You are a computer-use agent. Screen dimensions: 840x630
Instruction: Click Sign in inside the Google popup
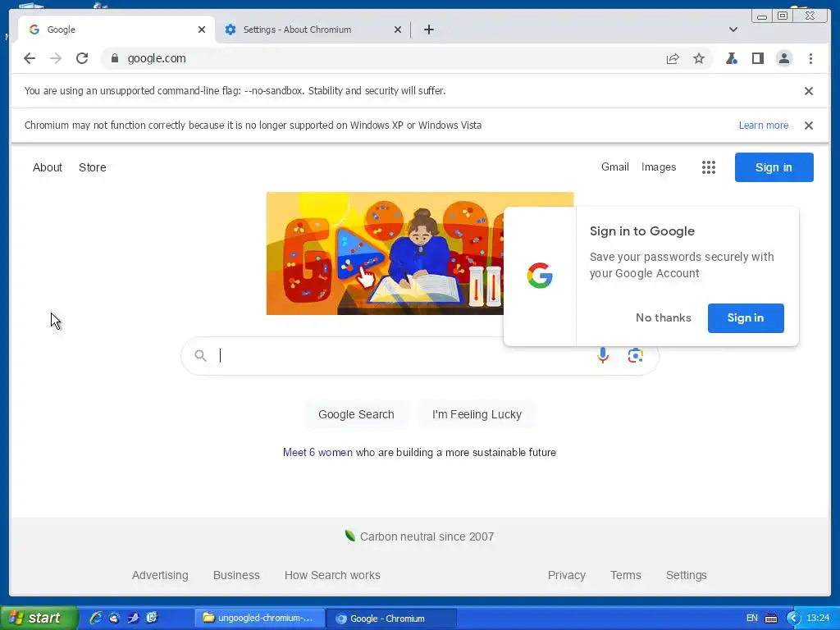click(x=745, y=317)
